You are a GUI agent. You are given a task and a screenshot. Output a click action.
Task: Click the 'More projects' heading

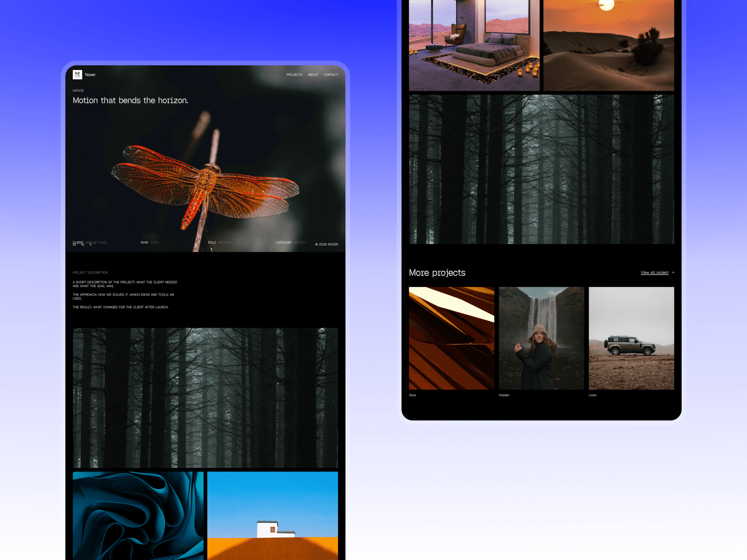coord(437,273)
